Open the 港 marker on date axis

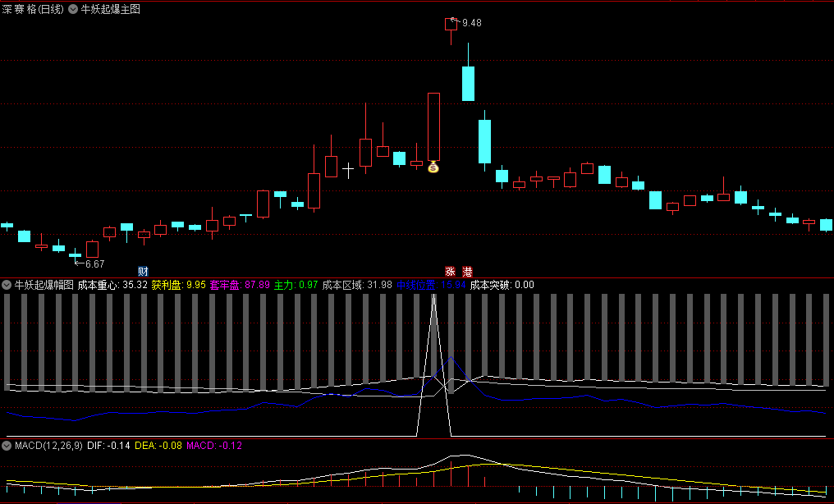468,272
